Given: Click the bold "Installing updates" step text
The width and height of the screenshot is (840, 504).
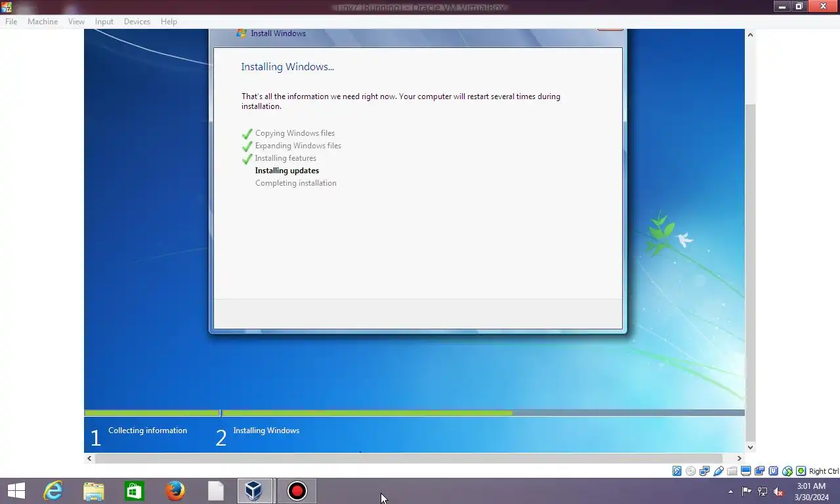Looking at the screenshot, I should pos(287,171).
